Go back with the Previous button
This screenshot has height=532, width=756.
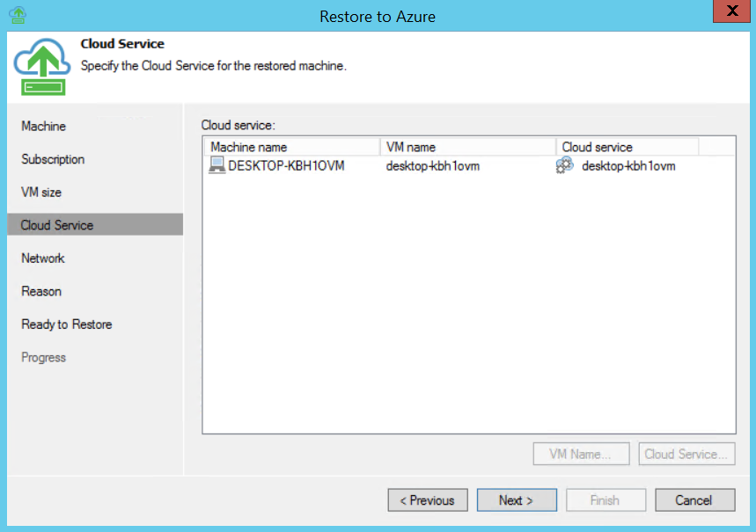coord(428,500)
